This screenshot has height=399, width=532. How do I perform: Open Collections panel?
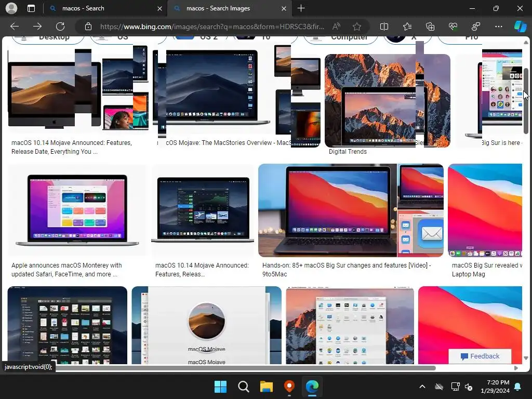(430, 26)
